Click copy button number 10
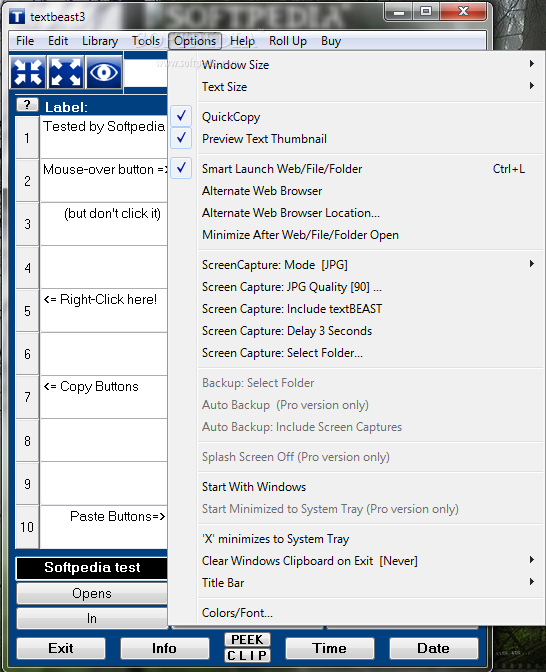 click(x=27, y=527)
